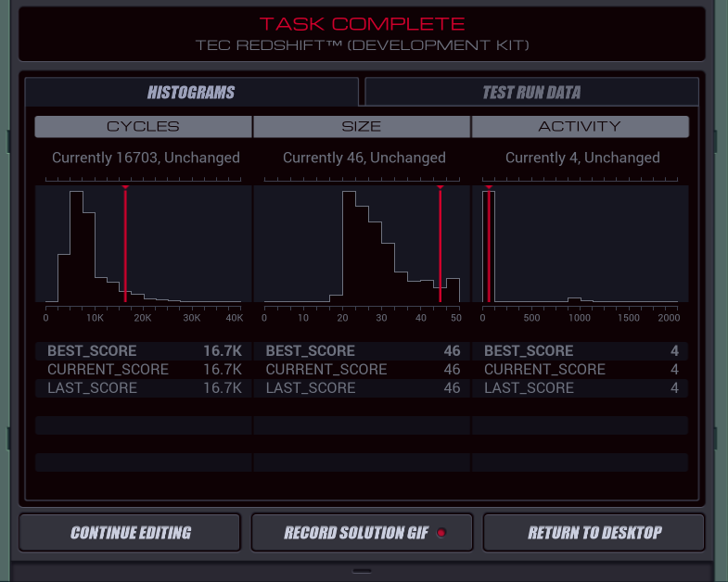Click red marker line in Activity histogram
Screen dimensions: 728x582
coord(489,244)
